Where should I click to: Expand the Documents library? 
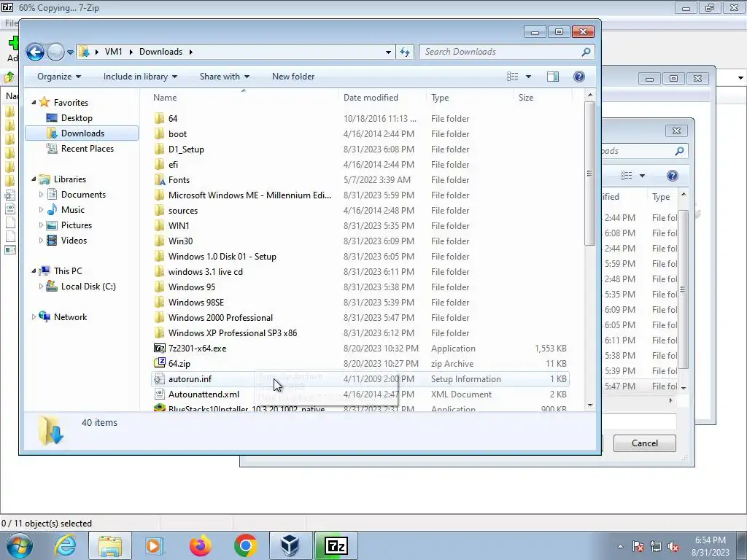click(x=41, y=194)
